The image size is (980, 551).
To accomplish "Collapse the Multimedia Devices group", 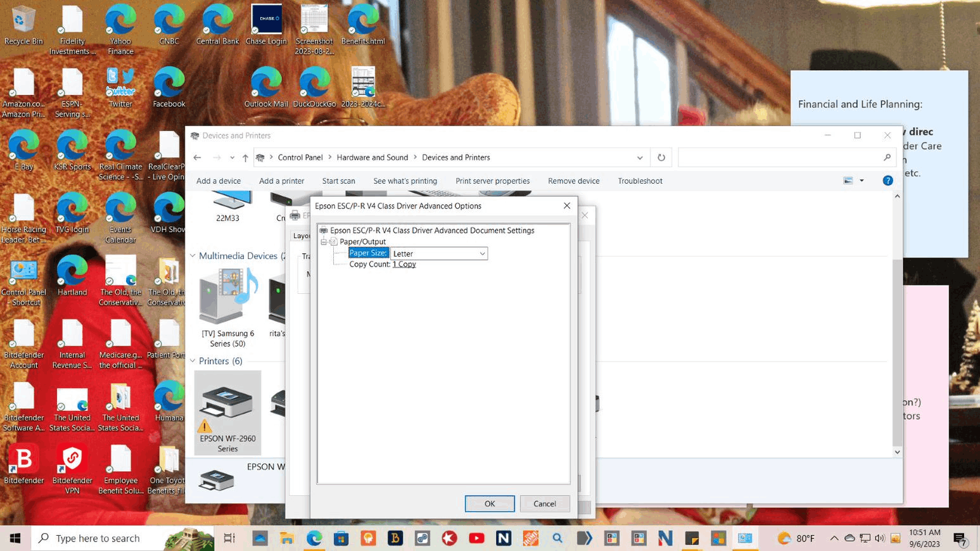I will [193, 256].
